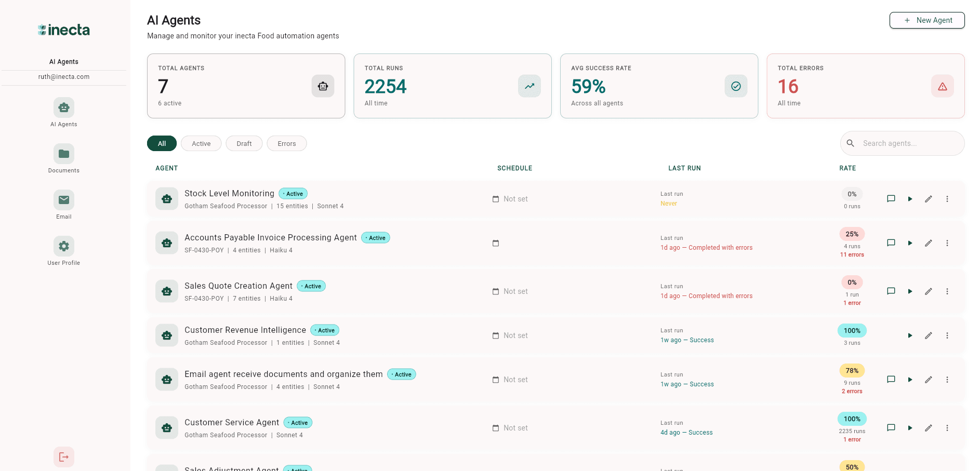The image size is (980, 471).
Task: Click the search magnifier icon
Action: point(851,143)
